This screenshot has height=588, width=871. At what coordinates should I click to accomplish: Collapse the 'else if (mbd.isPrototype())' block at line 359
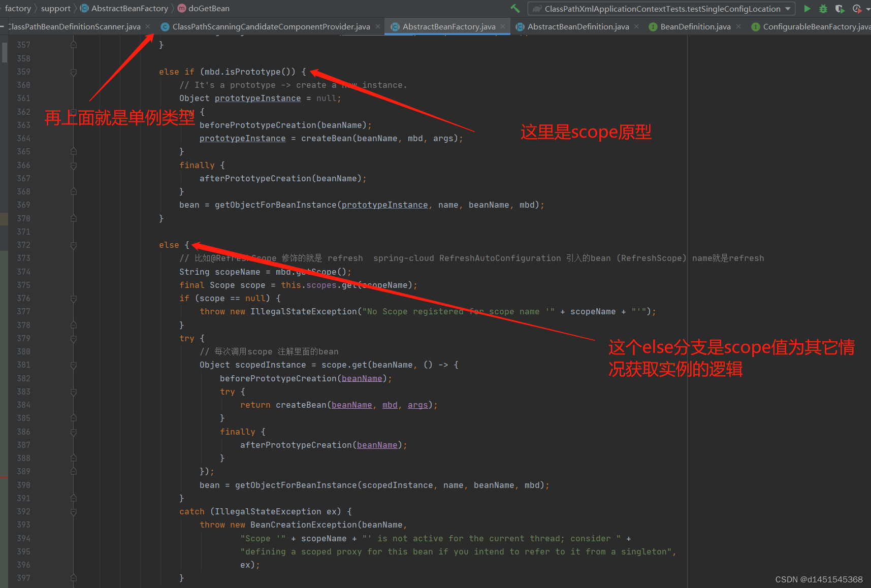74,72
